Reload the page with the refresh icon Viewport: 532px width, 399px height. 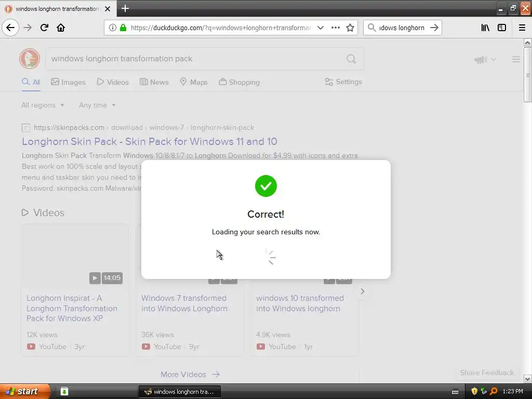(44, 28)
